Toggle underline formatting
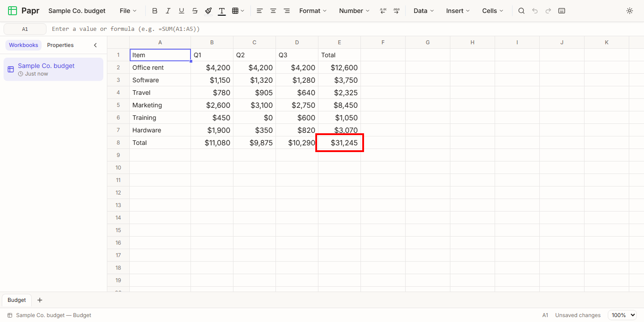Screen dimensions: 644x322 (182, 11)
